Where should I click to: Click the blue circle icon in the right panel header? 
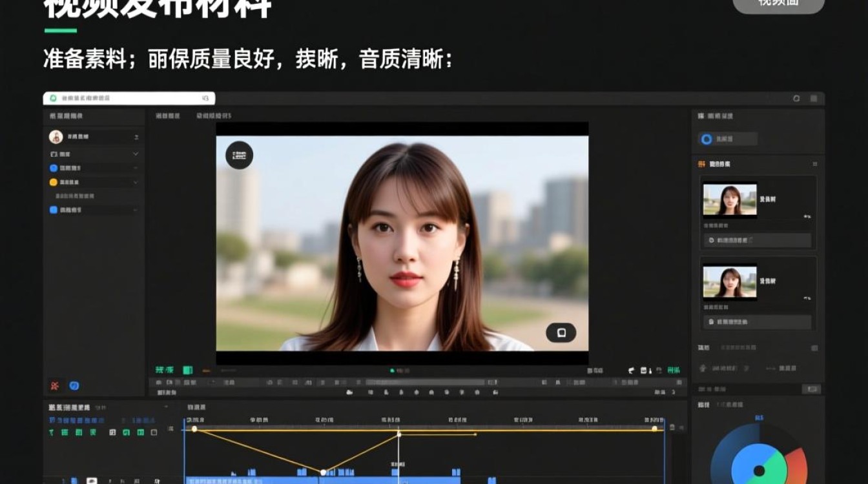(707, 139)
